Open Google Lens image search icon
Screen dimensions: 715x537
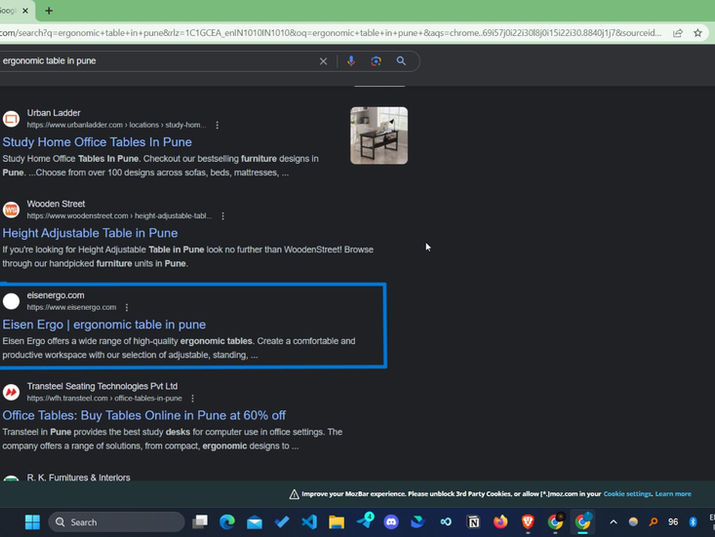tap(376, 61)
